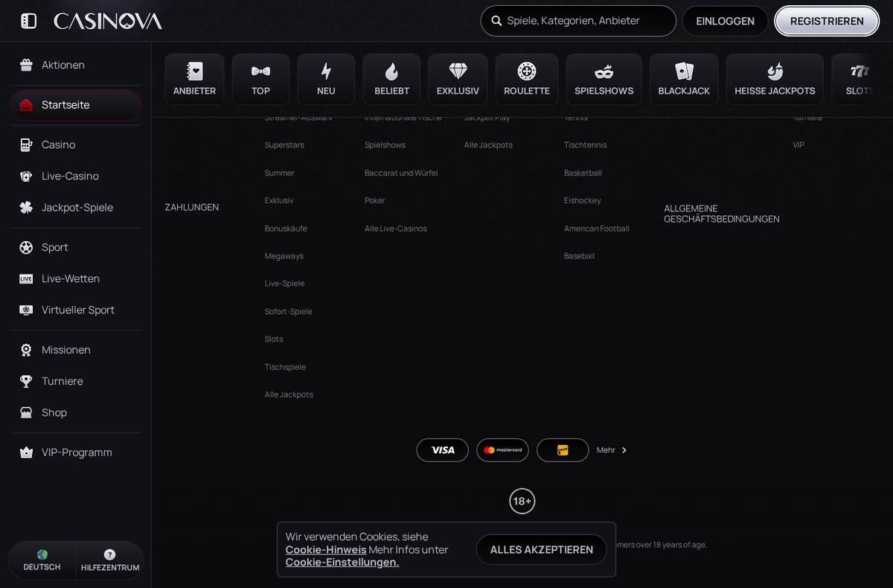Open the Roulette wheel category tile
This screenshot has height=588, width=893.
point(527,79)
